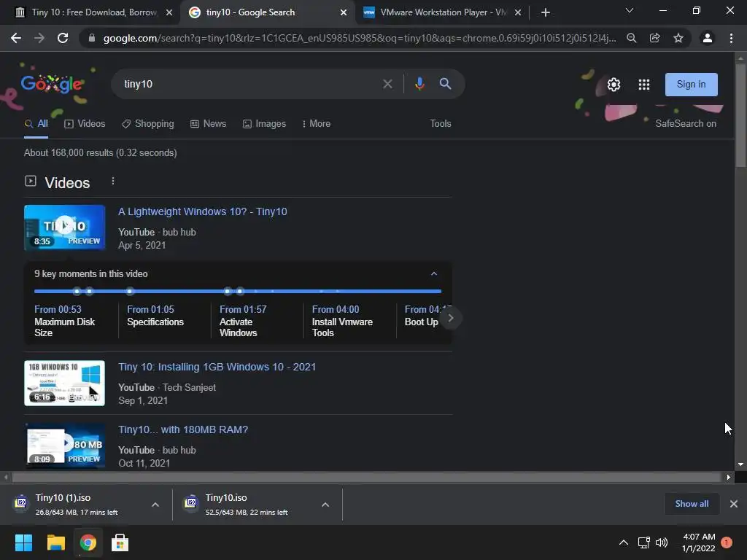Jump to Specifications key moment
This screenshot has width=747, height=560.
click(x=155, y=316)
